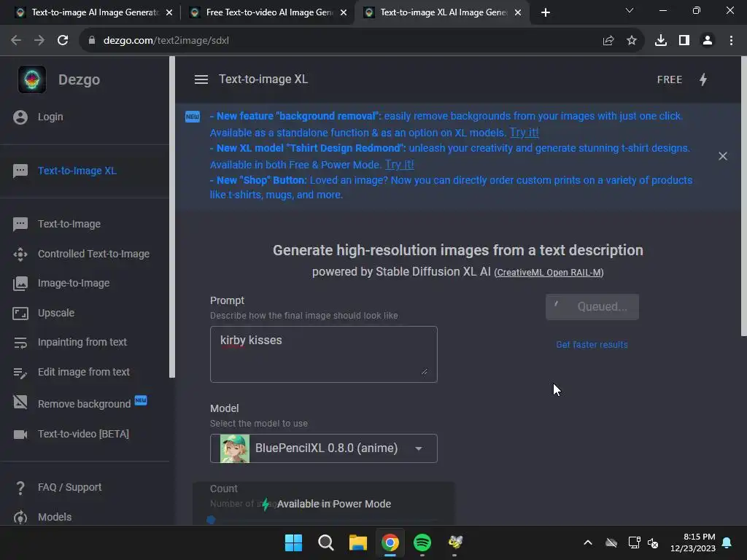Image resolution: width=747 pixels, height=560 pixels.
Task: Show hidden system tray icons
Action: point(588,542)
